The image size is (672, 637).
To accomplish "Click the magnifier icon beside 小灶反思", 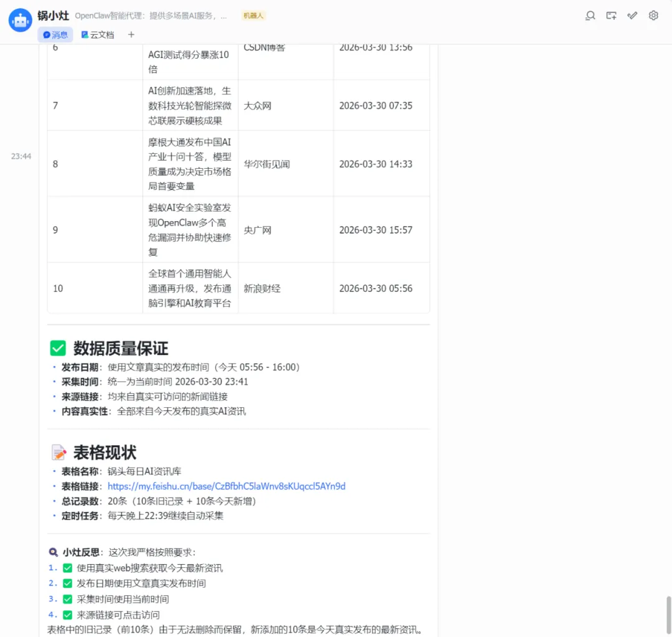I will (53, 552).
